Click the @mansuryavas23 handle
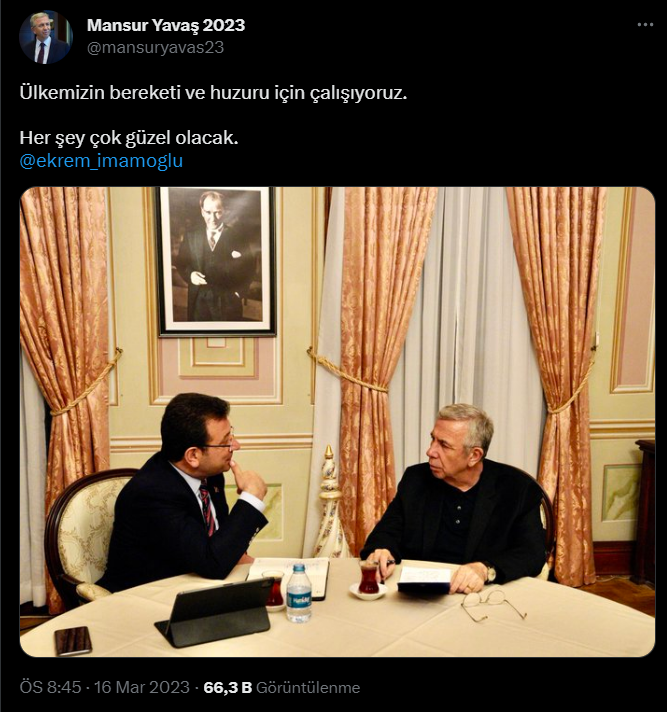667x712 pixels. [155, 47]
